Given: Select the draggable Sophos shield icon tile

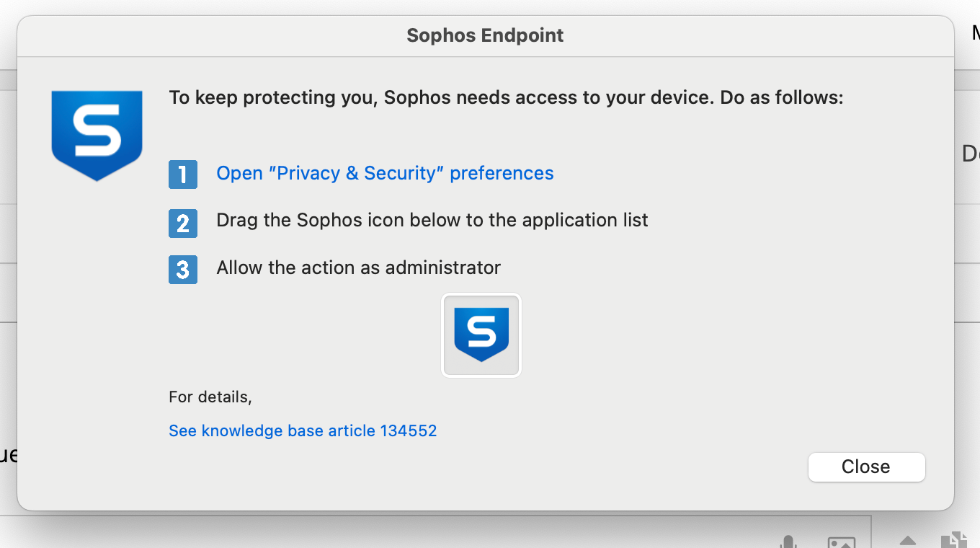Looking at the screenshot, I should click(x=481, y=335).
